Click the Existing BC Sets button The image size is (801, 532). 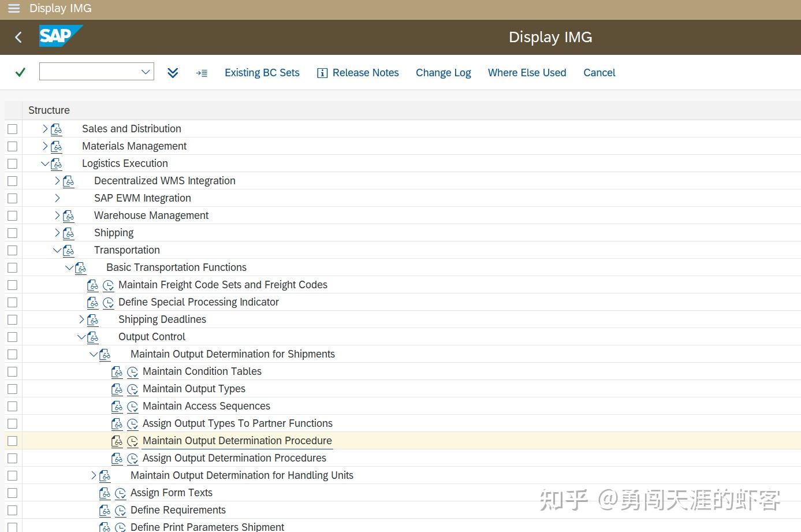(x=262, y=72)
